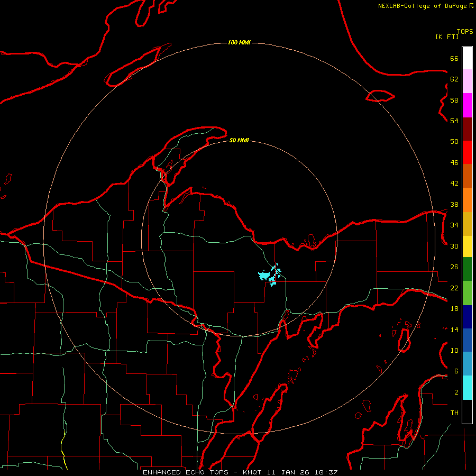This screenshot has width=476, height=476.
Task: Click the black TH threshold legend band
Action: click(467, 411)
